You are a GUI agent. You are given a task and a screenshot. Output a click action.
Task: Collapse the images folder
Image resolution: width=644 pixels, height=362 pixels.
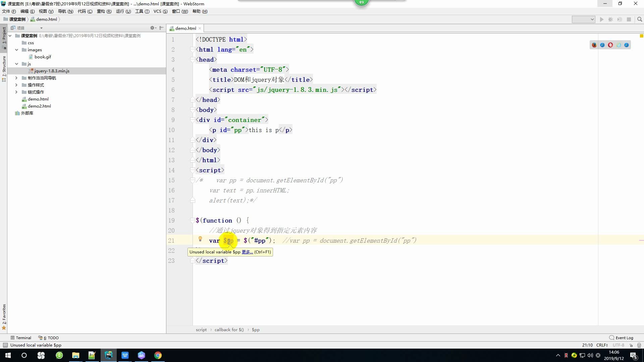[16, 50]
